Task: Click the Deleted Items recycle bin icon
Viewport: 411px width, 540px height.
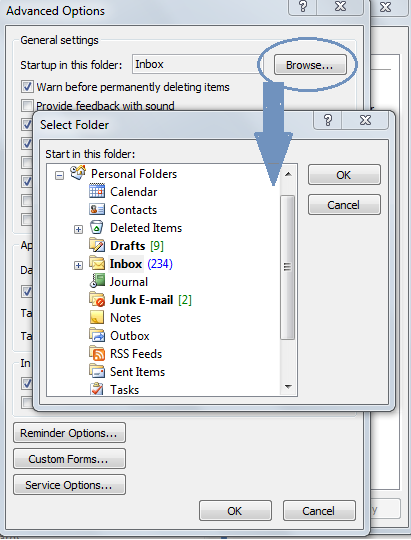Action: pyautogui.click(x=97, y=227)
